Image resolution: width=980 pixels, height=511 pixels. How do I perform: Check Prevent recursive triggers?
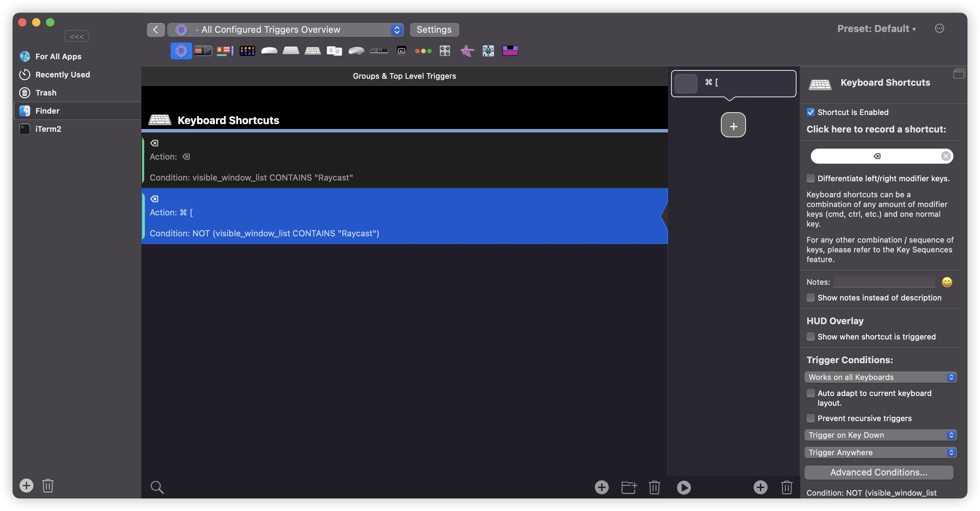[810, 418]
